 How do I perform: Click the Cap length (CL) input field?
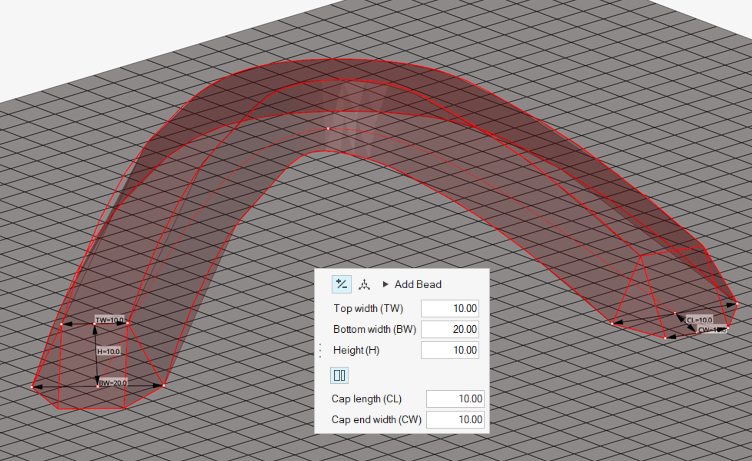pyautogui.click(x=455, y=398)
